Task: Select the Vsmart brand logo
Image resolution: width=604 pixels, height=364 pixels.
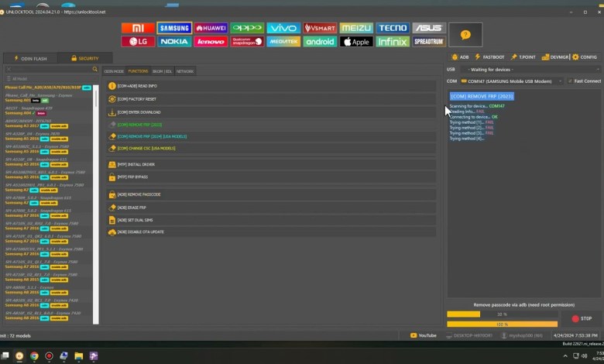Action: [320, 28]
